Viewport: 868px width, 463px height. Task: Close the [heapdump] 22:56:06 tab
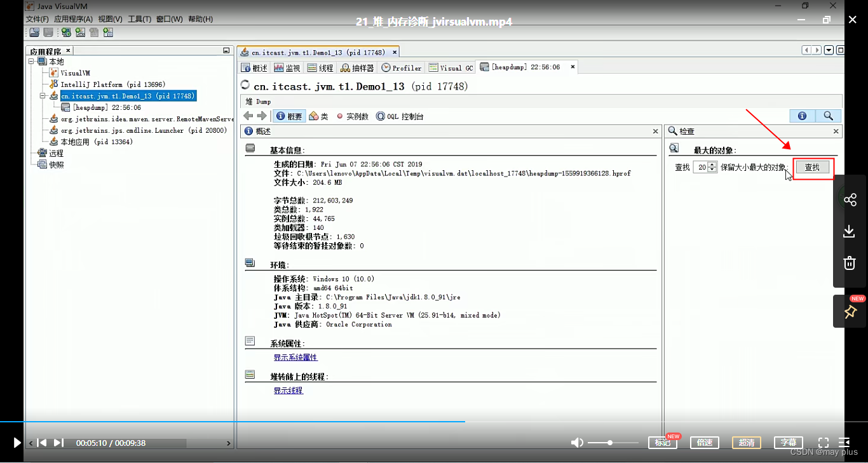[x=573, y=67]
